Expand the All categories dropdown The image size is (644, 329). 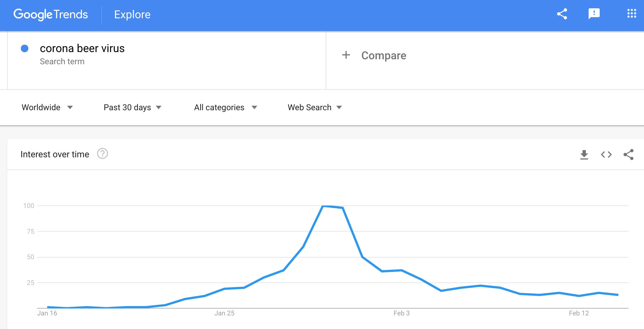click(226, 107)
